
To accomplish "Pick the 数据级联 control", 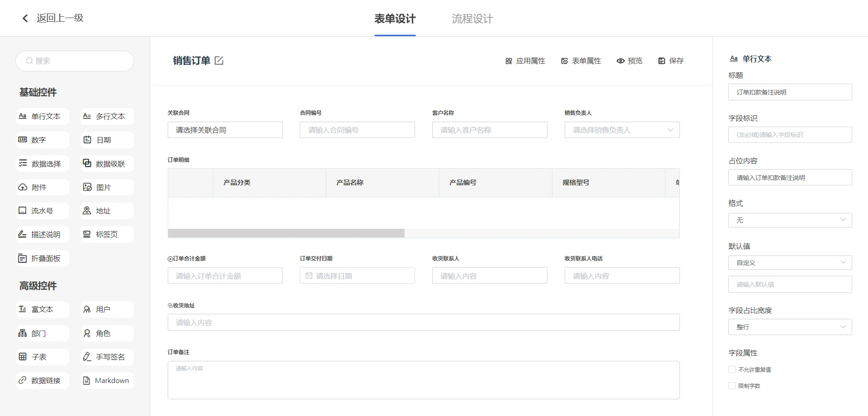I will 107,164.
